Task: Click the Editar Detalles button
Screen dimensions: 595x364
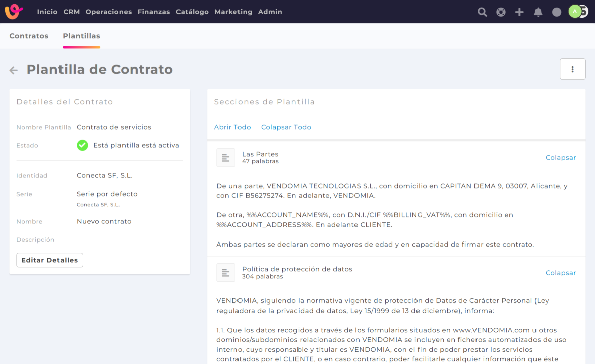Action: click(x=49, y=260)
